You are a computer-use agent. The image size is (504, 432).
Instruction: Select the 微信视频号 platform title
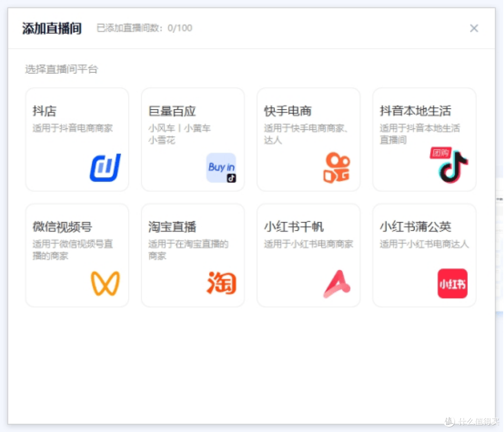tap(63, 227)
